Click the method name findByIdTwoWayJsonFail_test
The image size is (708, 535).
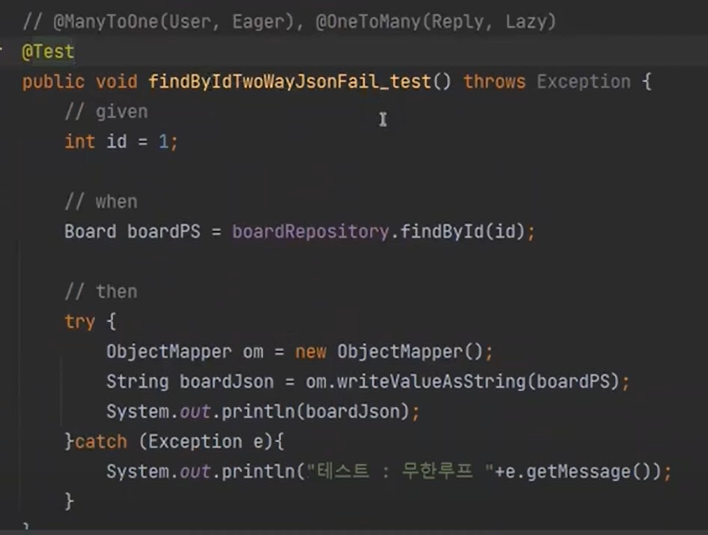tap(289, 82)
